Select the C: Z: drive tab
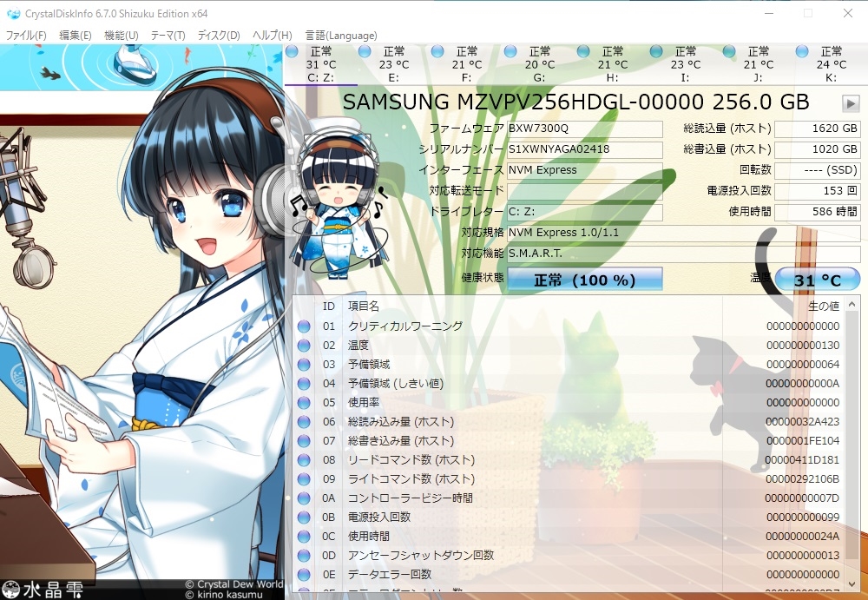This screenshot has height=600, width=868. [321, 64]
